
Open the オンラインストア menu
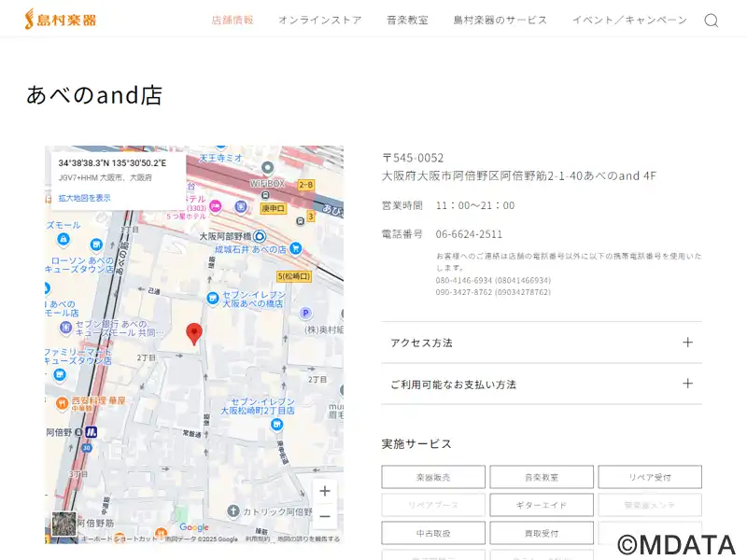(x=320, y=20)
